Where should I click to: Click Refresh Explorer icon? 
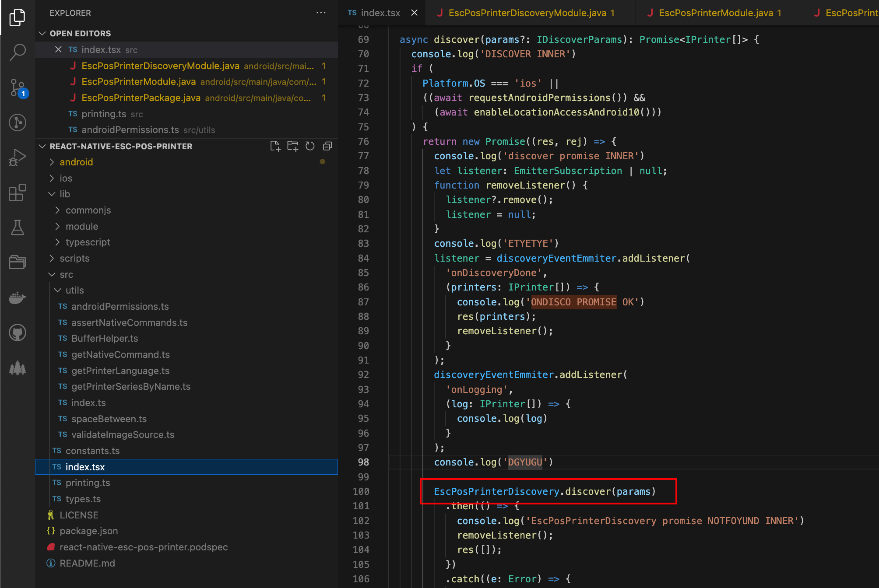[310, 146]
